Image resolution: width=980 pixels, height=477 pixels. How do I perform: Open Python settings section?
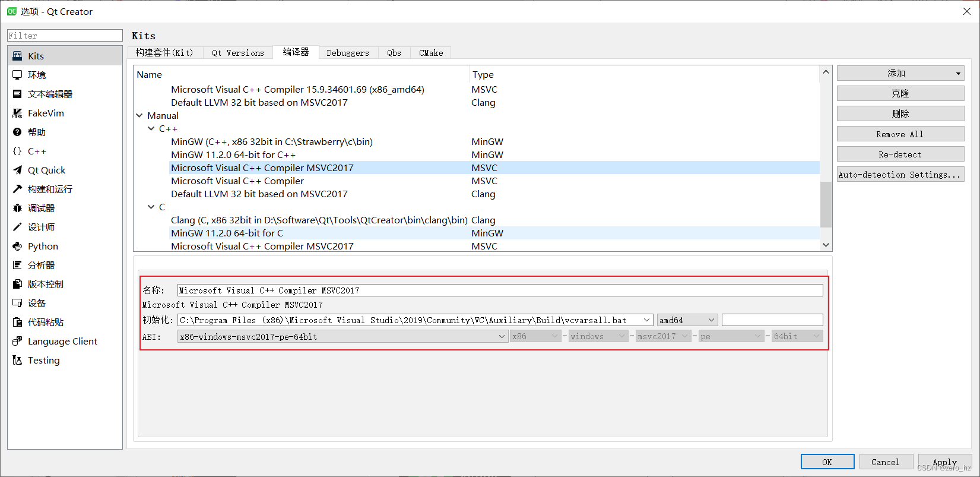tap(65, 246)
